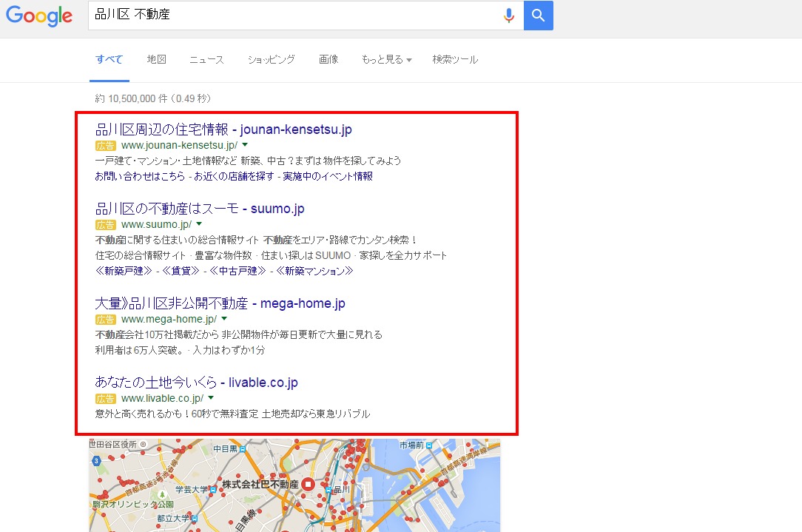The height and width of the screenshot is (532, 802).
Task: Activate voice search microphone icon
Action: tap(508, 16)
